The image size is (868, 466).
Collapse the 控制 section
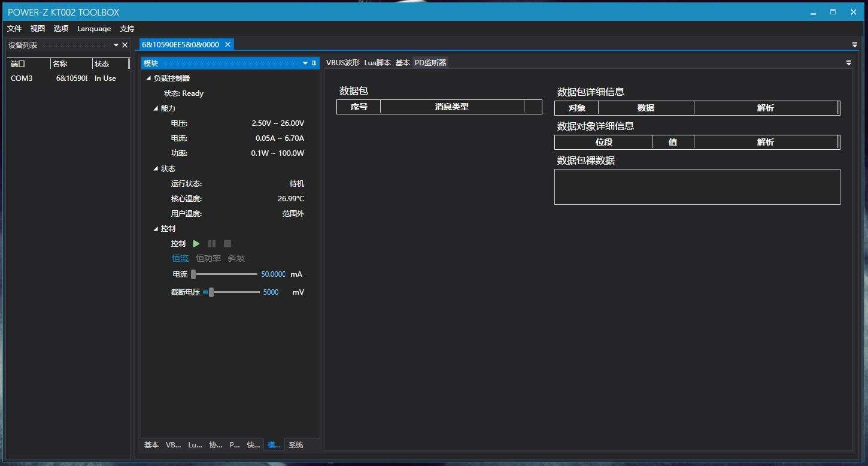pyautogui.click(x=156, y=229)
